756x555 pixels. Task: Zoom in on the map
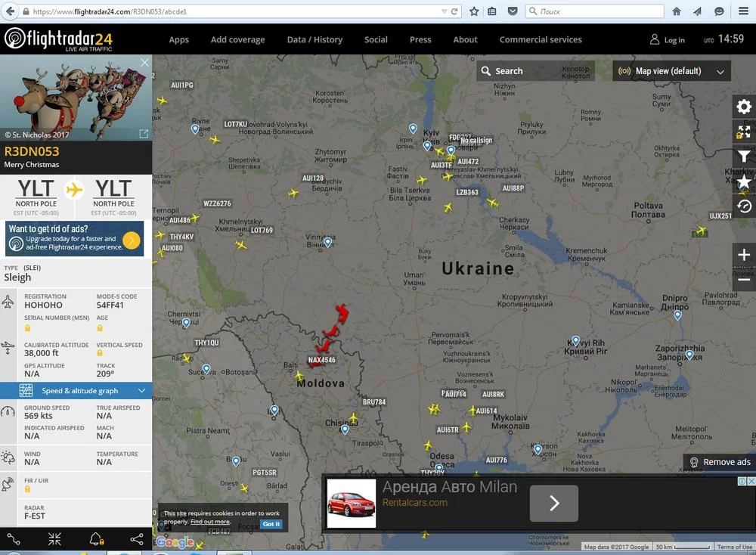point(744,255)
